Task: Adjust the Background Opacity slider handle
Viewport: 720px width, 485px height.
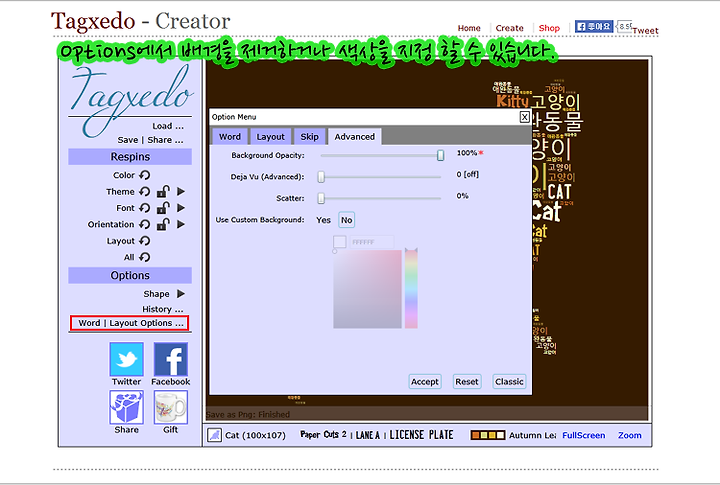Action: click(x=440, y=155)
